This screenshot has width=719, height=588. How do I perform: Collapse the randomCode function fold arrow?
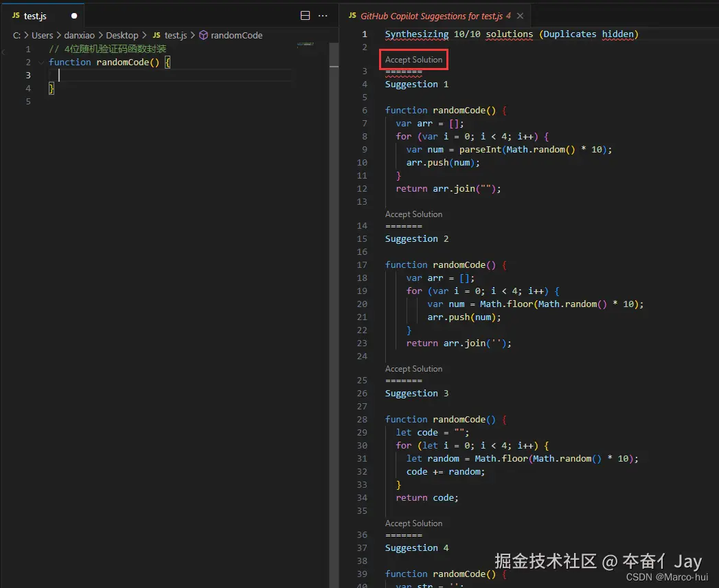click(x=41, y=63)
